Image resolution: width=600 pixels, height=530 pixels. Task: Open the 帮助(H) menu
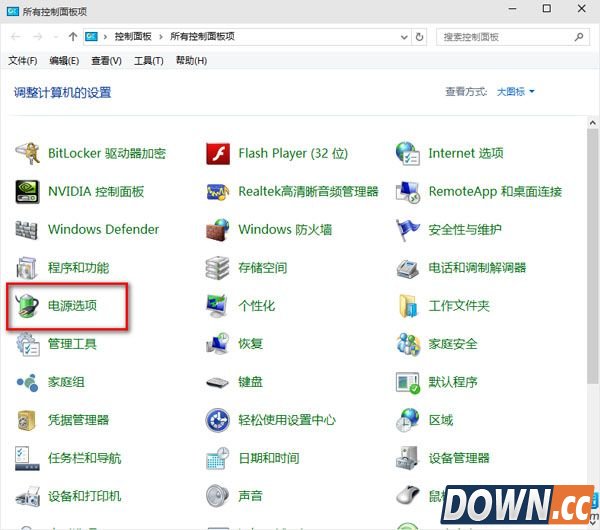(x=191, y=61)
